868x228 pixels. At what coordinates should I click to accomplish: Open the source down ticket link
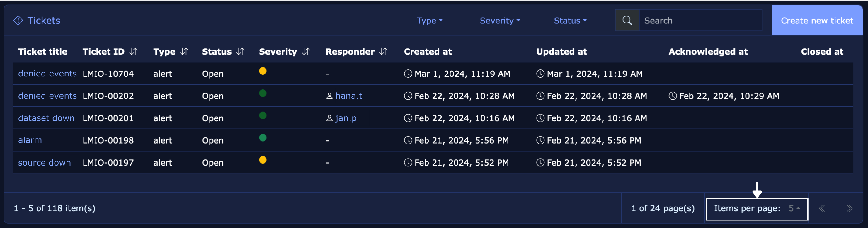tap(45, 163)
